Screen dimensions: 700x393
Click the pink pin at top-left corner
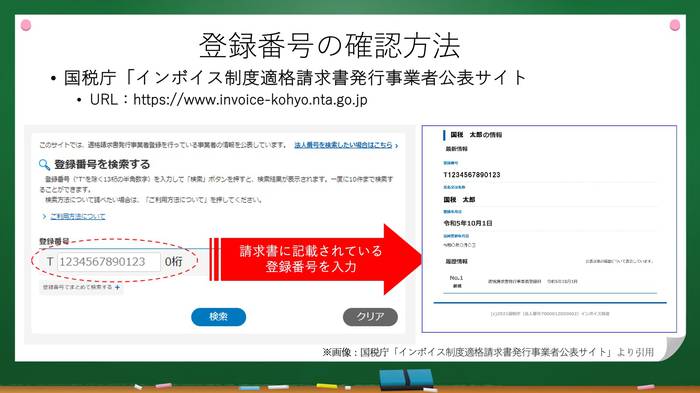[26, 25]
